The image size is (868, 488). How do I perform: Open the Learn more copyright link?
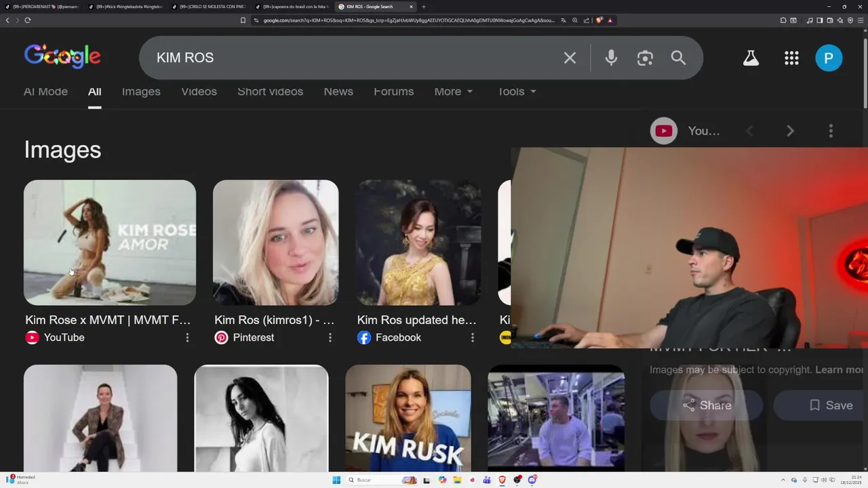(x=841, y=369)
